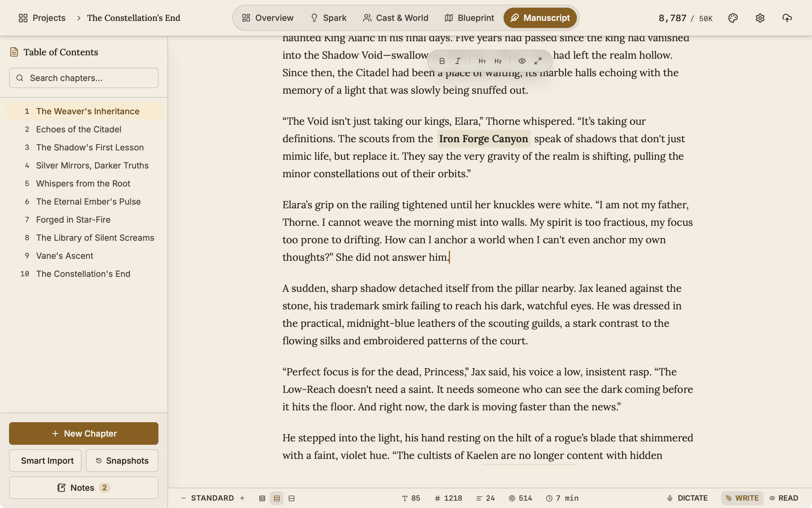The image size is (812, 508).
Task: Switch to the Blueprint tab
Action: click(x=469, y=18)
